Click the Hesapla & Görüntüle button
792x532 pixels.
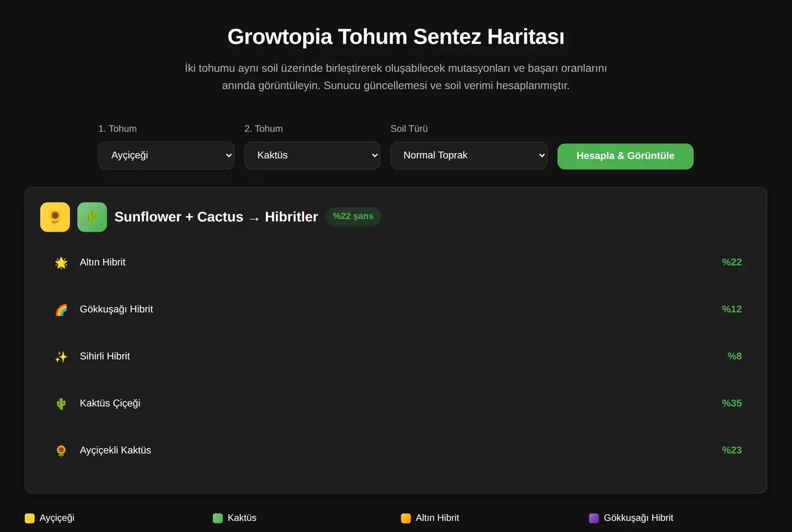[625, 156]
